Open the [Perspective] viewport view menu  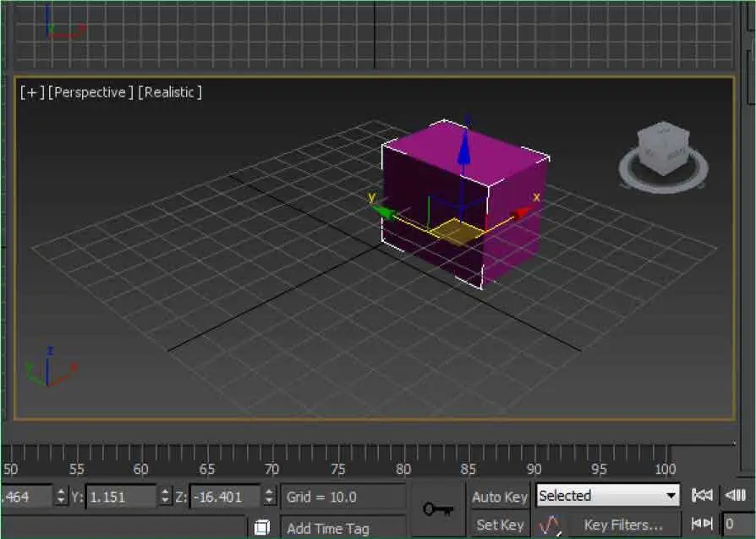coord(90,92)
